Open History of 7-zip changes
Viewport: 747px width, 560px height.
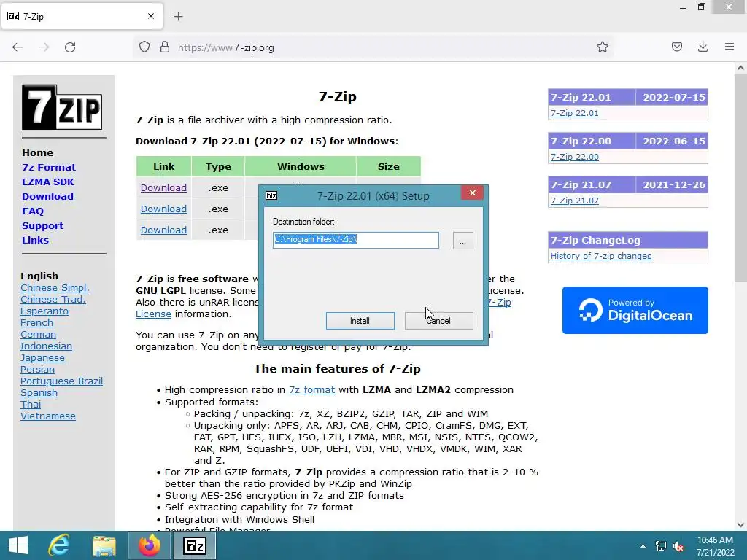pyautogui.click(x=601, y=256)
